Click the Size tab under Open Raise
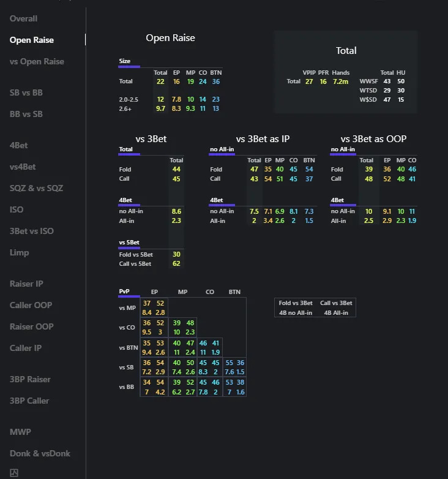This screenshot has height=479, width=448. click(125, 61)
